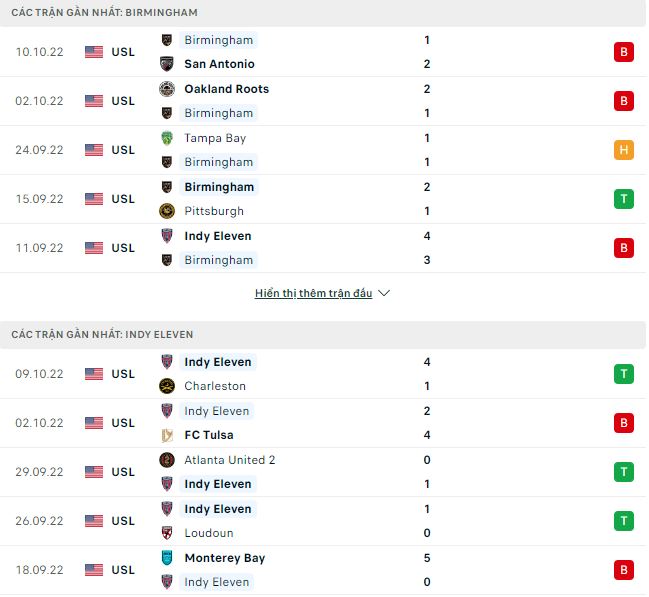Screen dimensions: 649x597
Task: Open the Charleston team name link
Action: (x=215, y=386)
